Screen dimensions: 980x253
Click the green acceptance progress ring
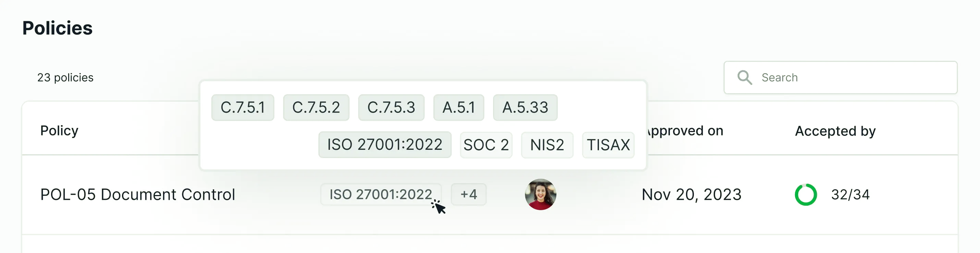(805, 195)
